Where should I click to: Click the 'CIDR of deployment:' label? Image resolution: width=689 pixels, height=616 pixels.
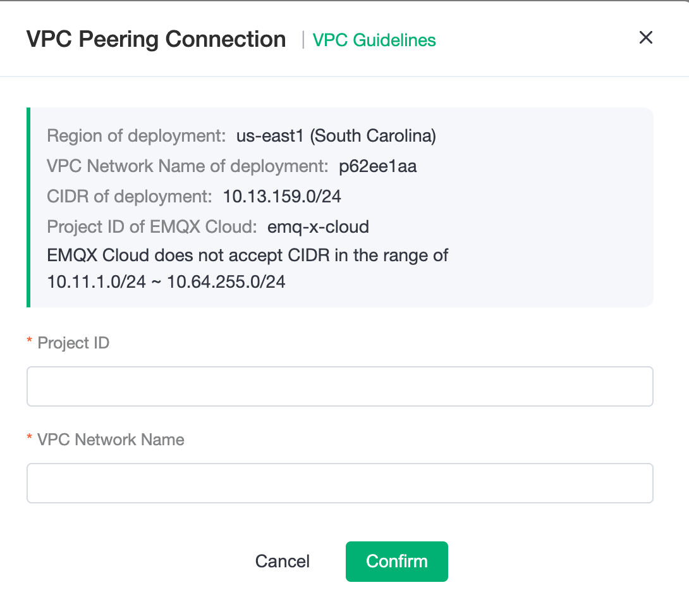pyautogui.click(x=130, y=197)
